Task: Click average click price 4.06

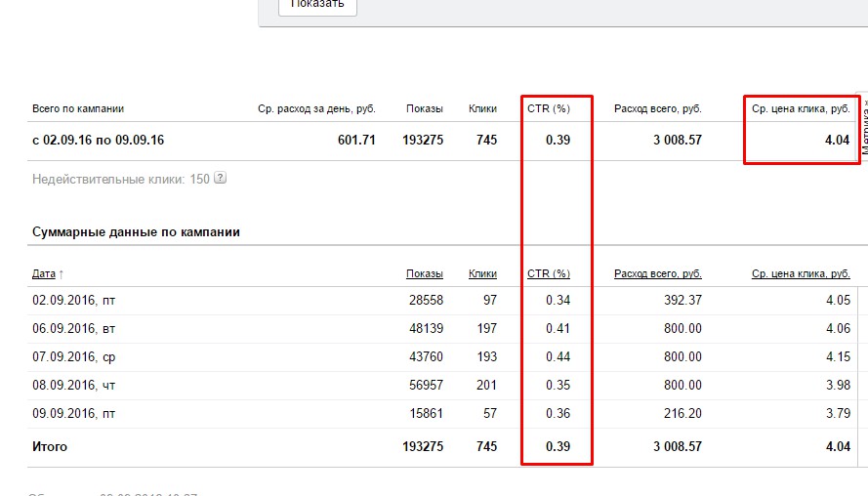Action: [x=838, y=329]
